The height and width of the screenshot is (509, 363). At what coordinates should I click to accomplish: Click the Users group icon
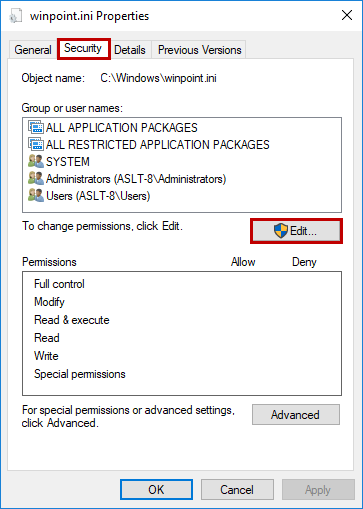[36, 195]
